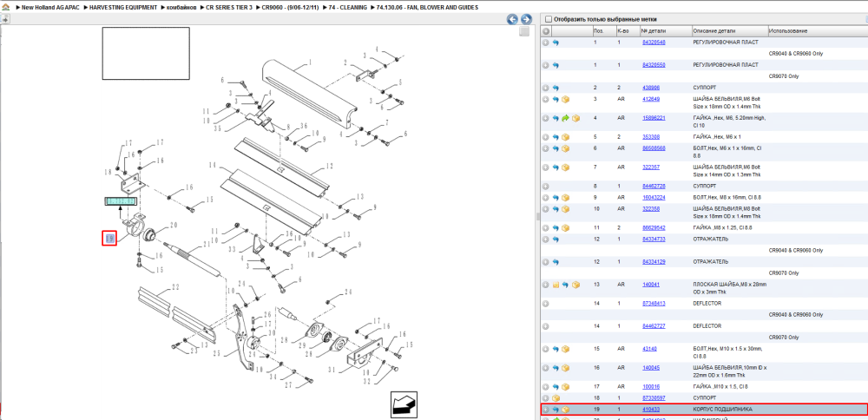The width and height of the screenshot is (868, 420).
Task: Open part number link 84334129
Action: [654, 262]
